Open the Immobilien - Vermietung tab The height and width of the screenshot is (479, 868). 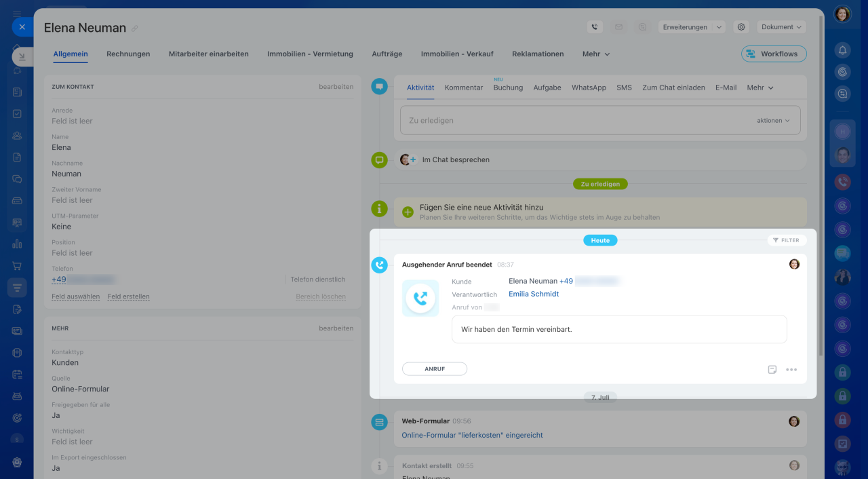pos(310,54)
